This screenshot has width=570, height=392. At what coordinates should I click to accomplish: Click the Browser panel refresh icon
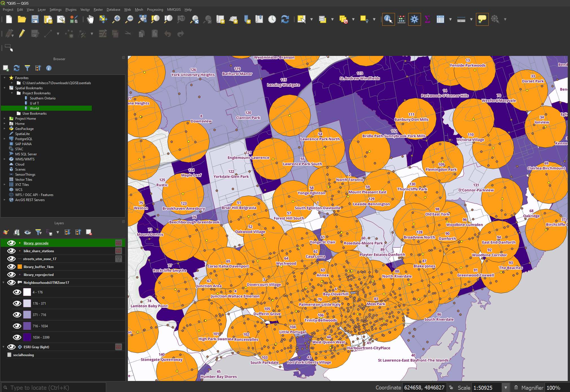17,68
